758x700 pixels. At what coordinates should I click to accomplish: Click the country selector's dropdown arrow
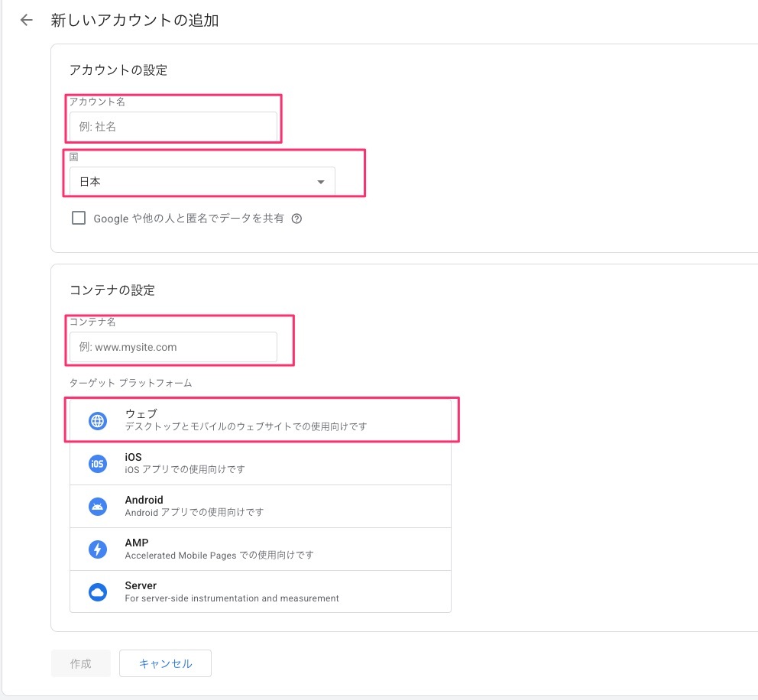click(x=320, y=181)
